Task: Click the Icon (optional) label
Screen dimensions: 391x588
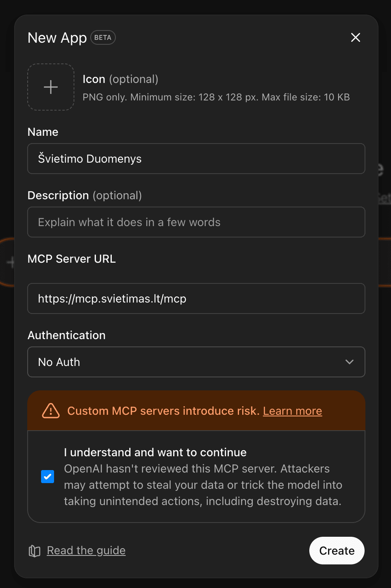Action: (120, 79)
